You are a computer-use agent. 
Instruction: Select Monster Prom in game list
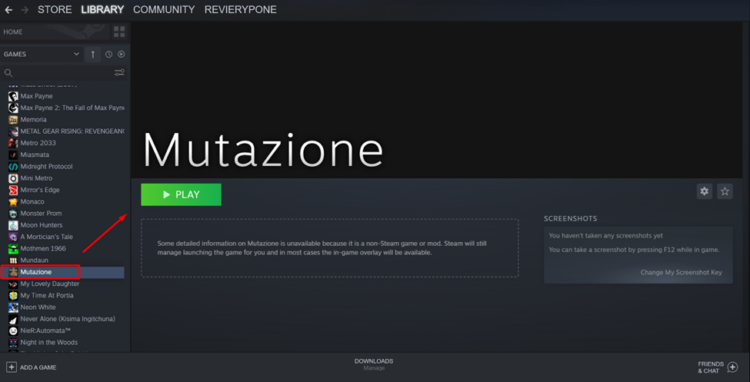pyautogui.click(x=66, y=213)
